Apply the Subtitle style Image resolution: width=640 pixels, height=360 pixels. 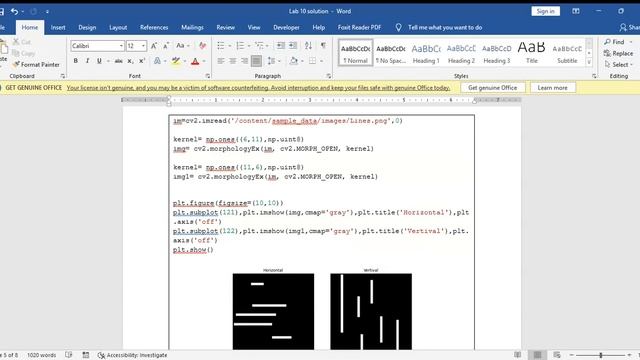click(567, 53)
